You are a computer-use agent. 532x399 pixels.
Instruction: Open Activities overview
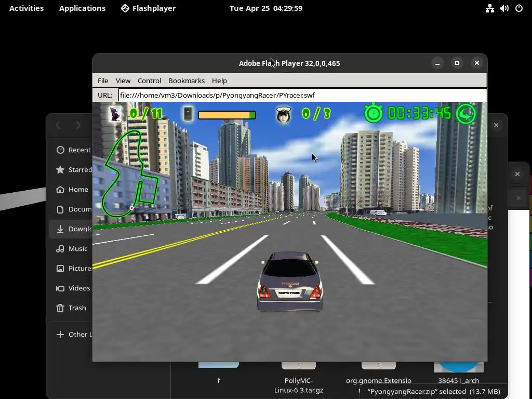point(26,8)
